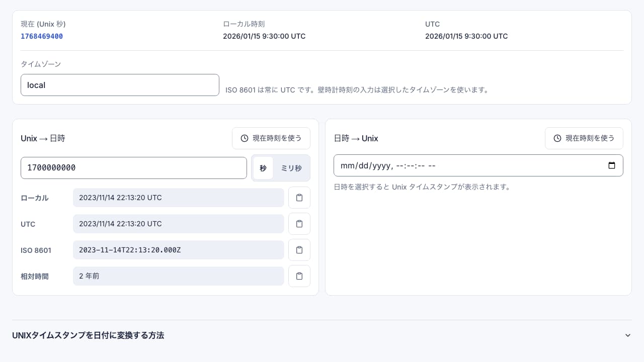Use current time in 日時 → Unix panel
644x362 pixels.
point(584,138)
